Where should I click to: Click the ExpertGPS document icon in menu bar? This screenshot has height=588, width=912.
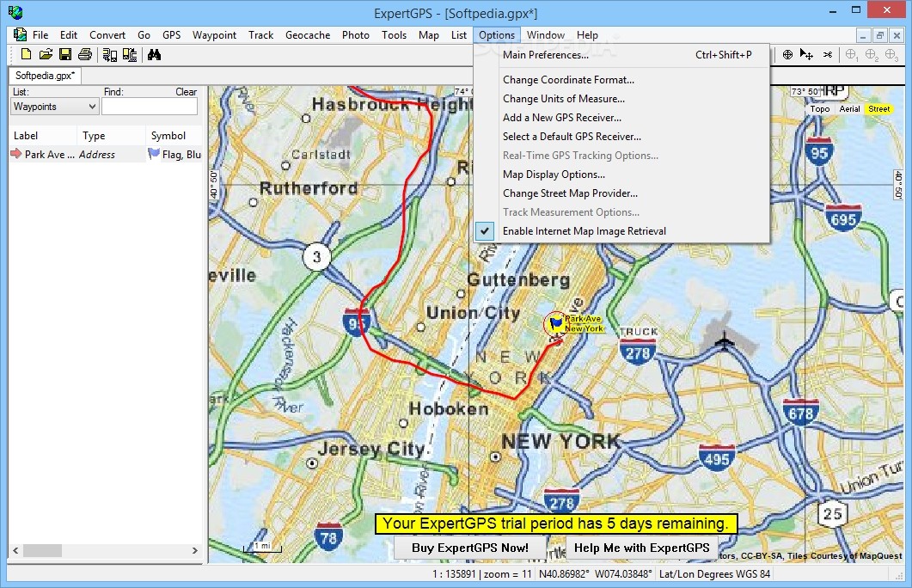20,35
